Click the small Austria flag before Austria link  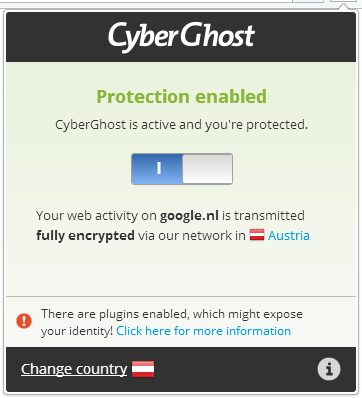257,235
